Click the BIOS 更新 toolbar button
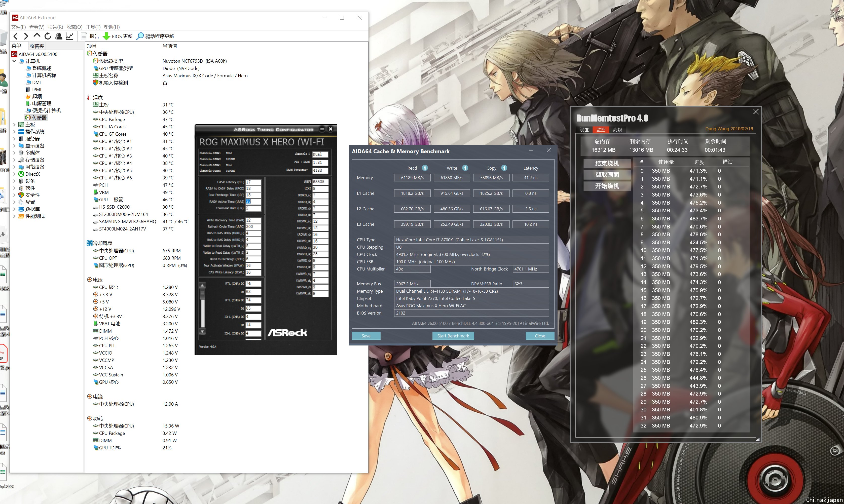 [x=118, y=36]
